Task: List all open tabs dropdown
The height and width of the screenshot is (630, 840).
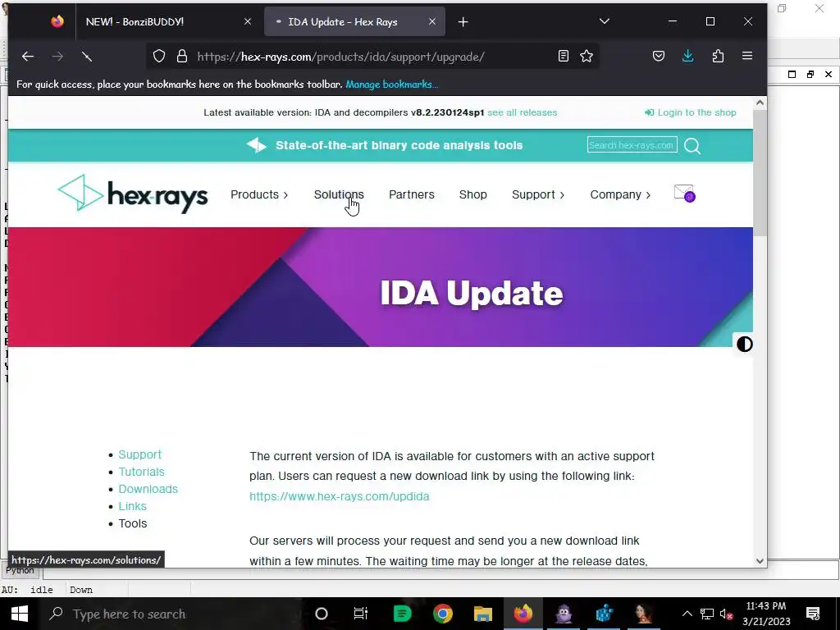Action: (605, 21)
